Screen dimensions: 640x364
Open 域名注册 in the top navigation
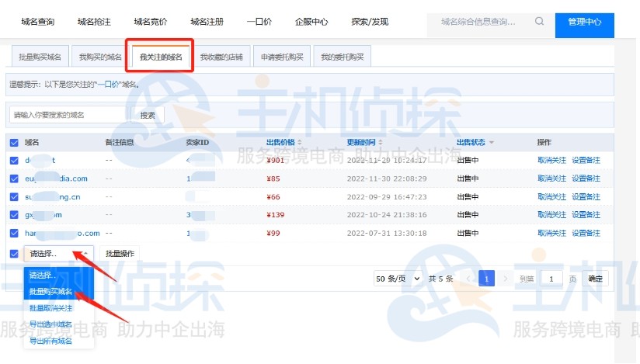[x=207, y=22]
